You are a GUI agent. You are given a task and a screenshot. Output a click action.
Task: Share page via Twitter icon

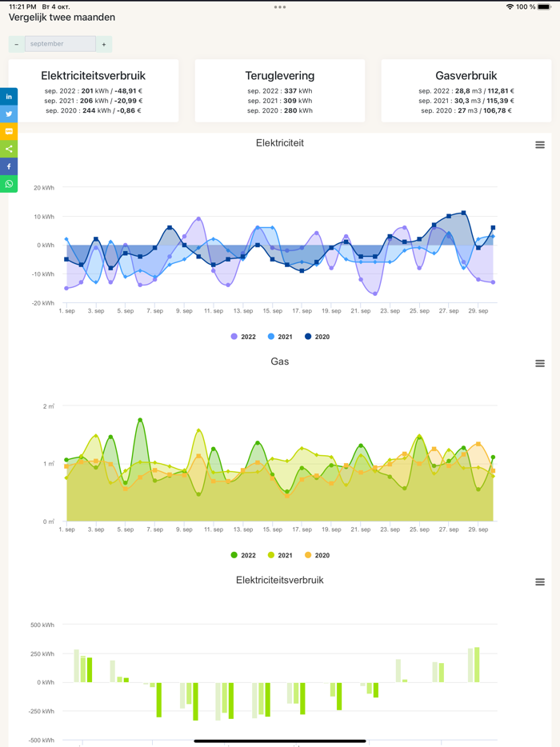click(9, 114)
